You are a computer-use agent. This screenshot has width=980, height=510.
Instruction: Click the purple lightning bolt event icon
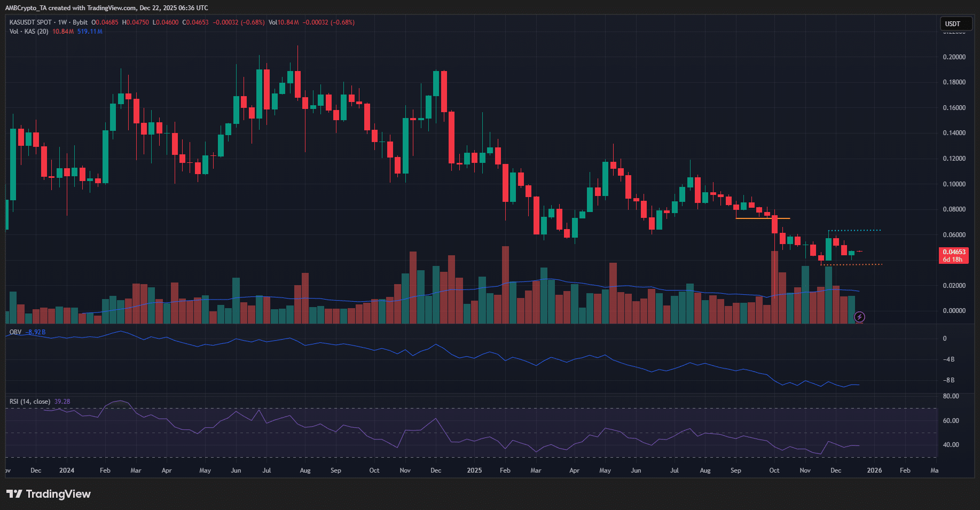859,317
